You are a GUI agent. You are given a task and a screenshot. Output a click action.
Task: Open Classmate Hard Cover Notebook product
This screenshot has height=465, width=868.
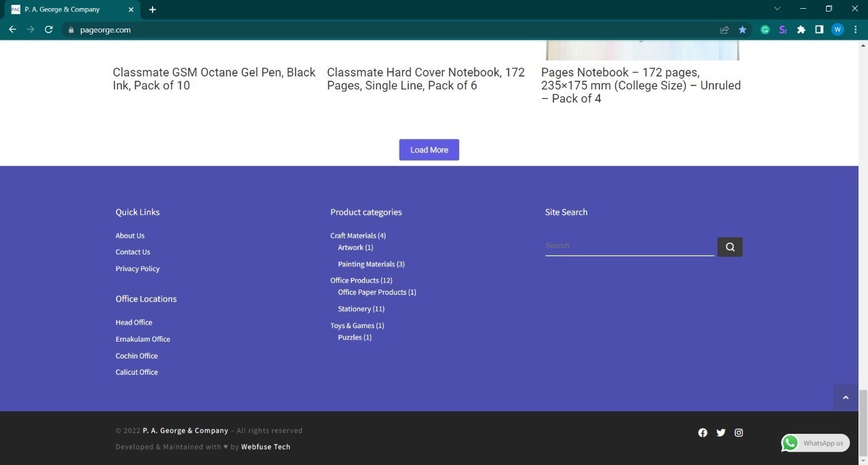[426, 79]
